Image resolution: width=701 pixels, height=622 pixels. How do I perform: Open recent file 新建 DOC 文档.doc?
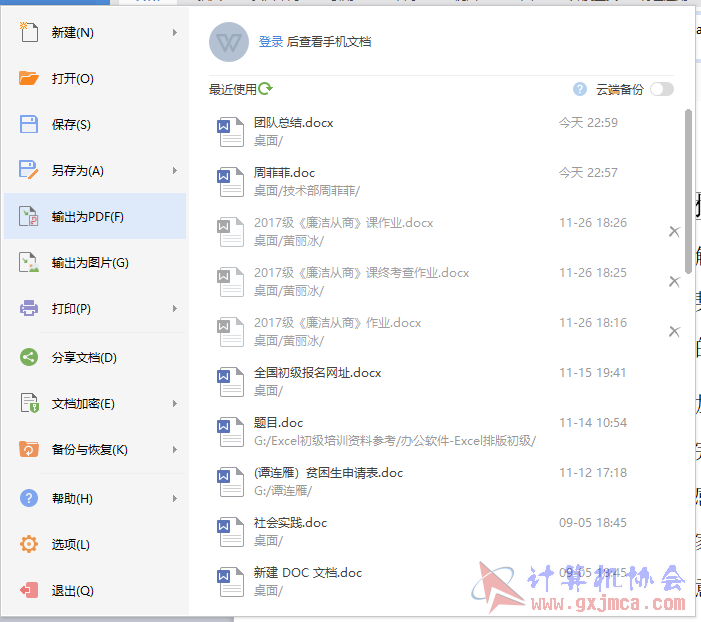(x=445, y=582)
